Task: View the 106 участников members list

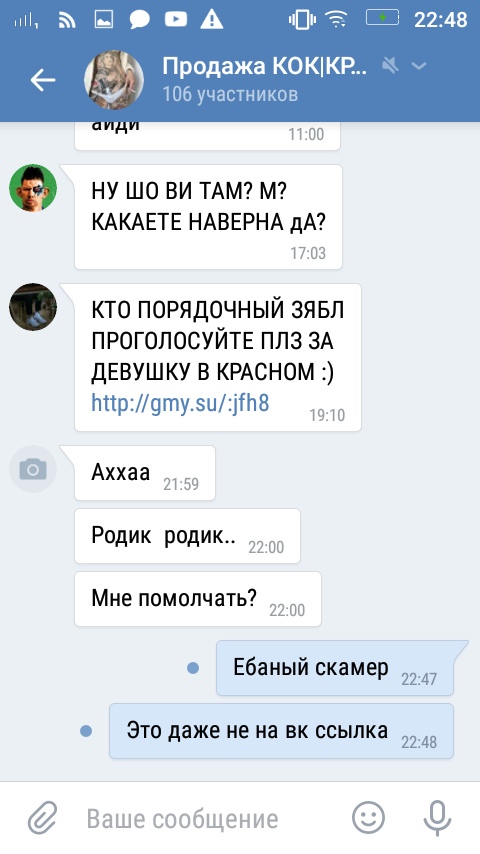Action: click(x=230, y=94)
